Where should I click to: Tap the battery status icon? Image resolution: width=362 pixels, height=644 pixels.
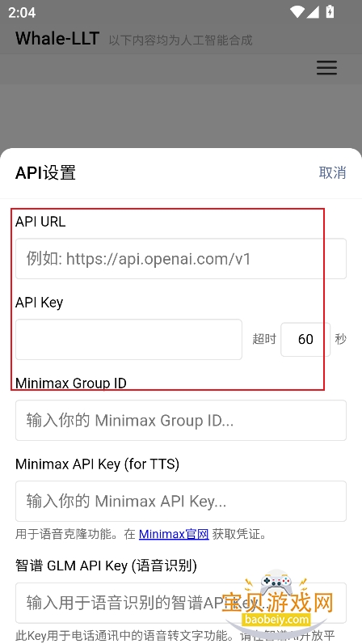point(330,11)
